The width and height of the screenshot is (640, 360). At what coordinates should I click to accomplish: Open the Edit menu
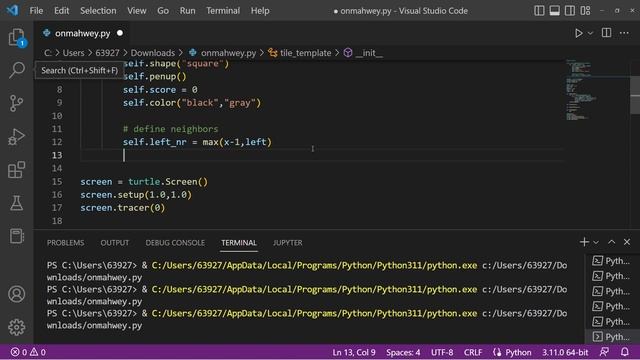62,11
